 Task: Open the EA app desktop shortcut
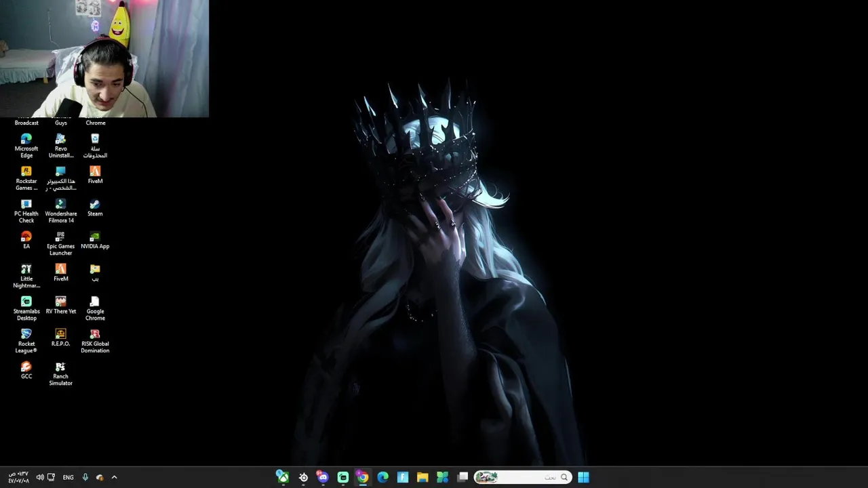pyautogui.click(x=26, y=241)
